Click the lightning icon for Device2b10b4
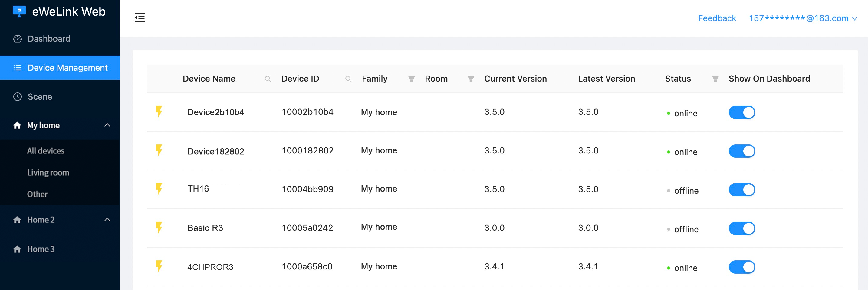 click(159, 112)
